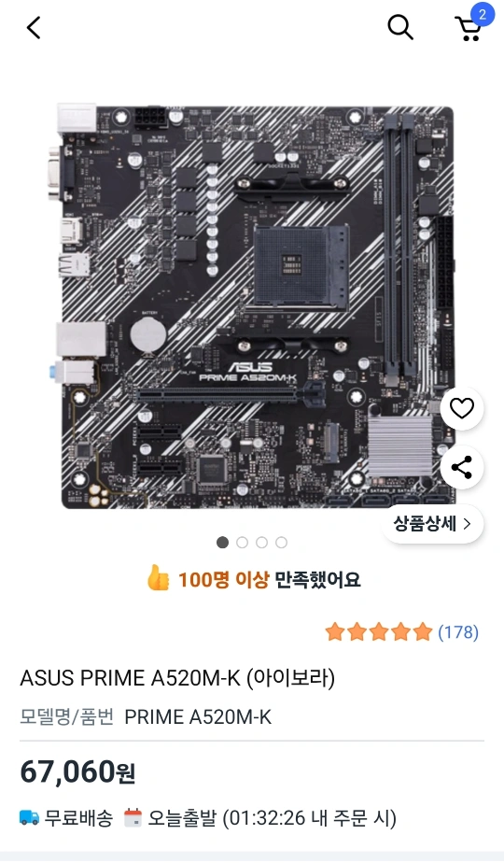Go back using the left arrow icon

[x=34, y=27]
